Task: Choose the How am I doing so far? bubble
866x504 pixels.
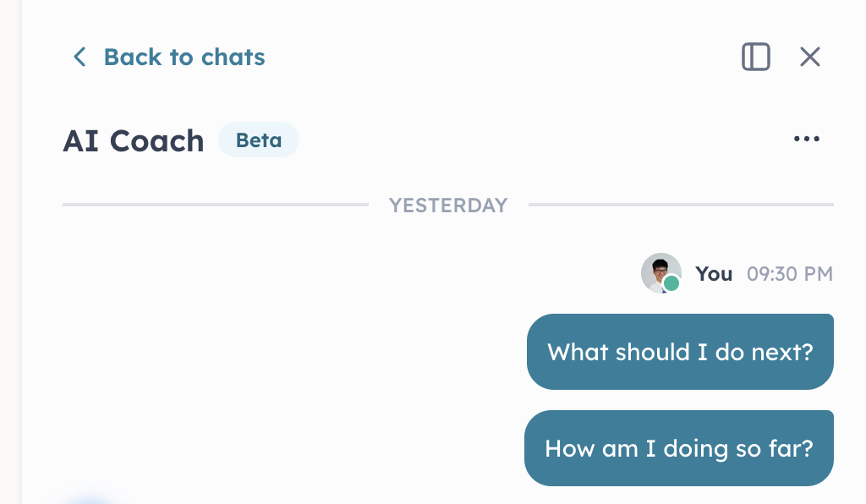Action: [679, 448]
